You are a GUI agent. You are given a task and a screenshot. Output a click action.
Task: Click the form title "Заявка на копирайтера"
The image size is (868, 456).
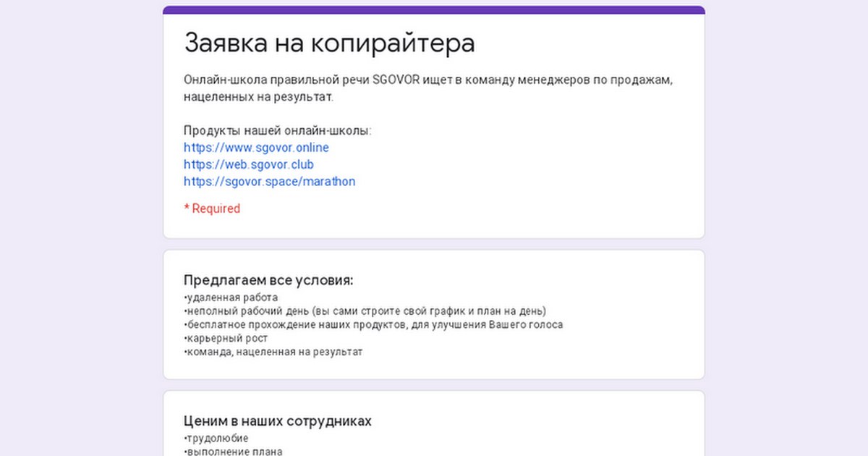(330, 43)
